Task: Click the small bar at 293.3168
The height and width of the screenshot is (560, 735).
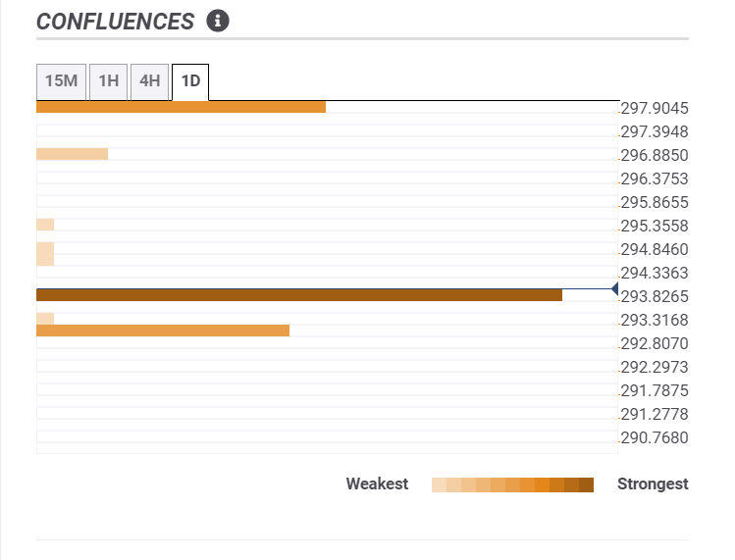Action: [45, 318]
